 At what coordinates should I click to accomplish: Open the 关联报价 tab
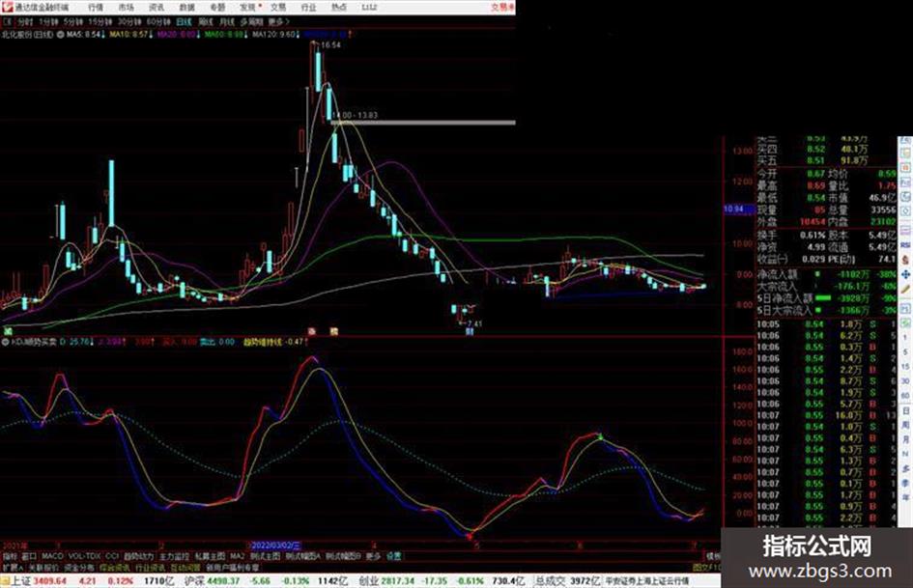pyautogui.click(x=43, y=567)
